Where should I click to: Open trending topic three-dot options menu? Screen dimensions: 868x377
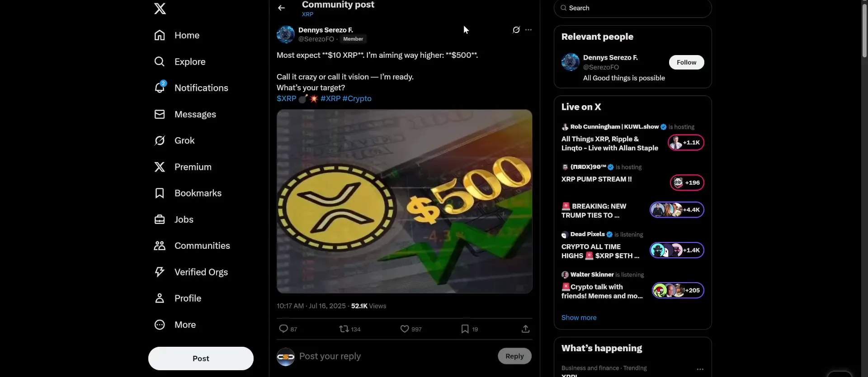700,369
